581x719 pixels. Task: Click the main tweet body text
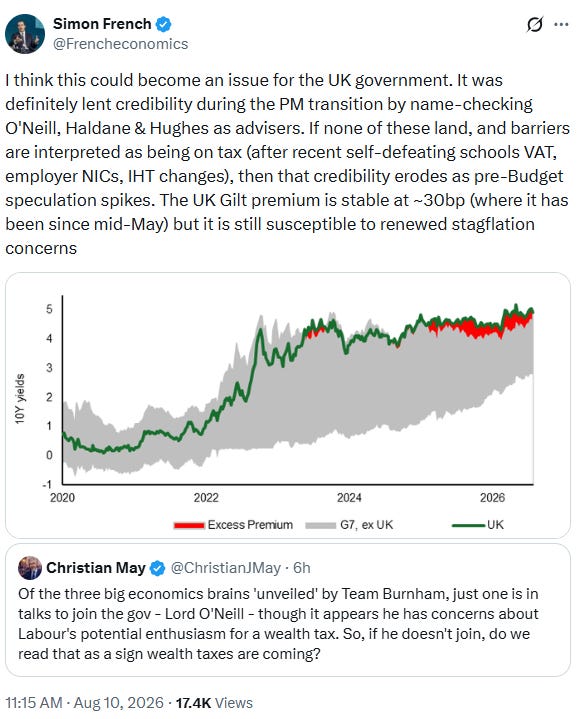click(288, 164)
